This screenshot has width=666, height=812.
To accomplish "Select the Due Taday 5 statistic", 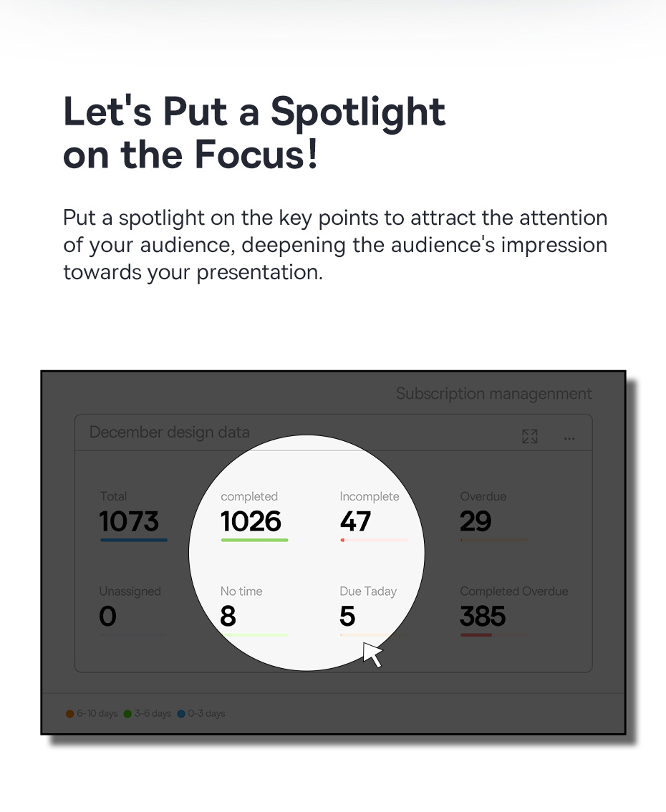I will [x=348, y=616].
